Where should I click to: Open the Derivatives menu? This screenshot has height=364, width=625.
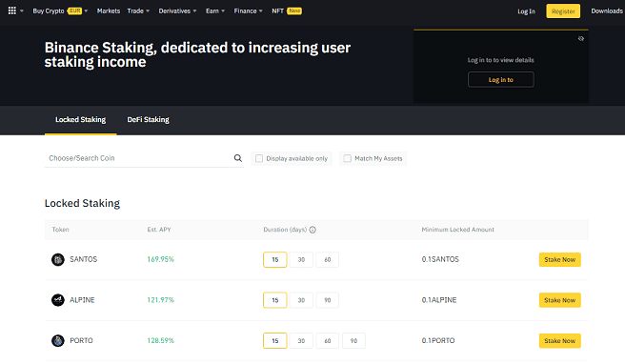point(174,11)
